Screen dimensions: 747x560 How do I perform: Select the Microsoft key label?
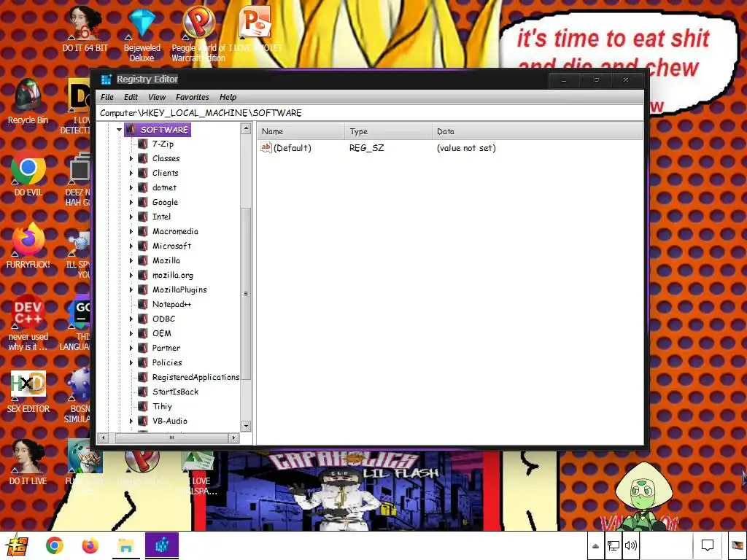click(171, 246)
